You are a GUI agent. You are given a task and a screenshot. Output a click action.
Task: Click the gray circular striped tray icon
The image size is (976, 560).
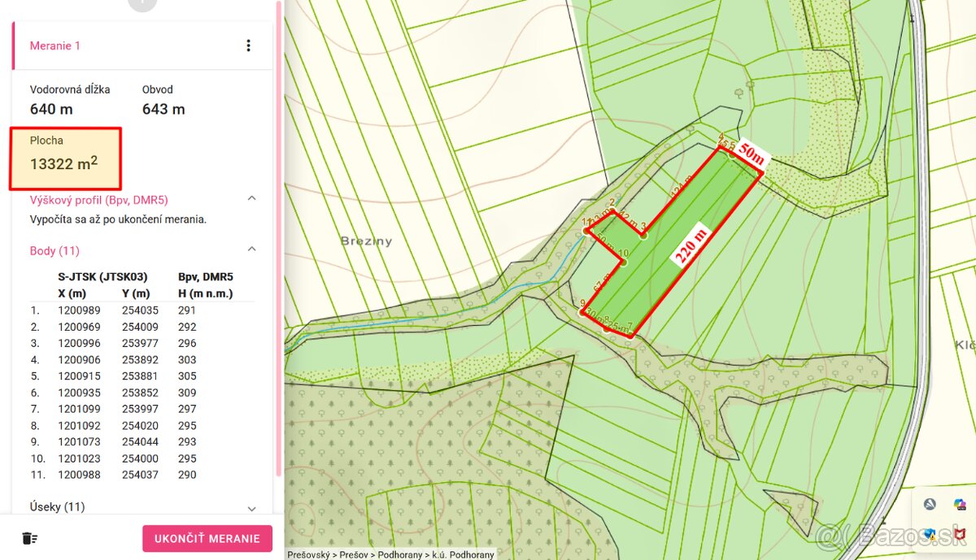tap(930, 505)
